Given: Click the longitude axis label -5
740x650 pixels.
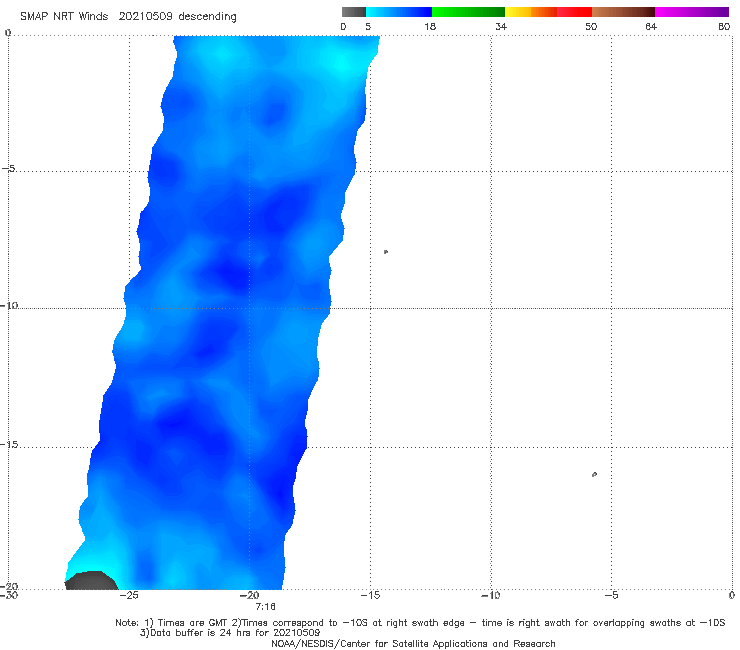Looking at the screenshot, I should (611, 595).
